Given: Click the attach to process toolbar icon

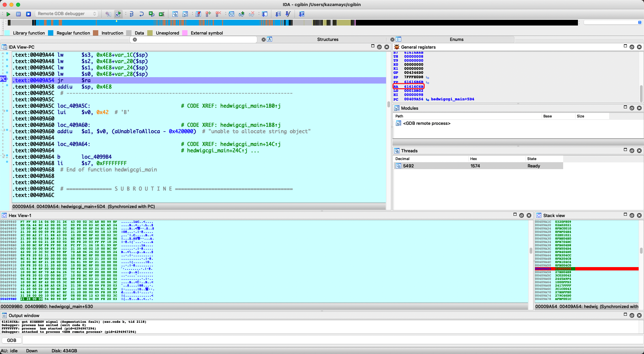Looking at the screenshot, I should pos(108,14).
